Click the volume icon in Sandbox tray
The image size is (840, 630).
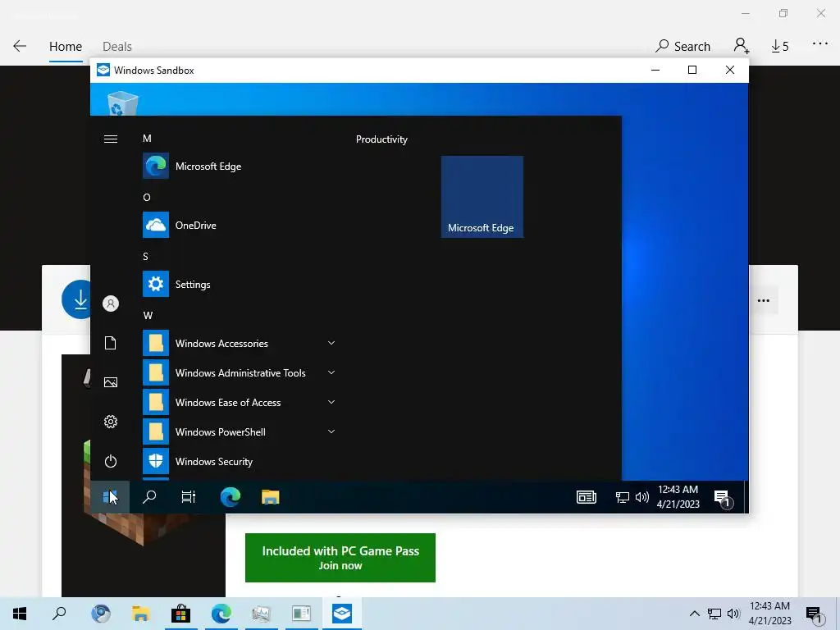pos(641,497)
